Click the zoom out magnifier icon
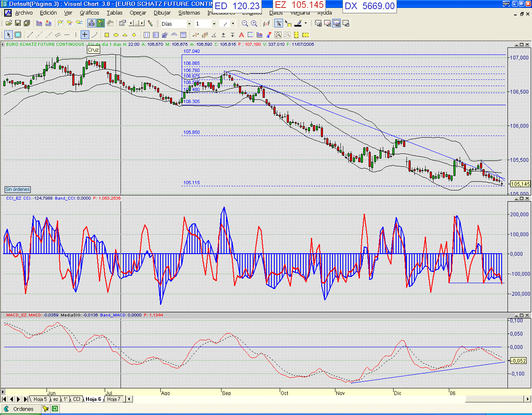The image size is (532, 415). pyautogui.click(x=245, y=23)
